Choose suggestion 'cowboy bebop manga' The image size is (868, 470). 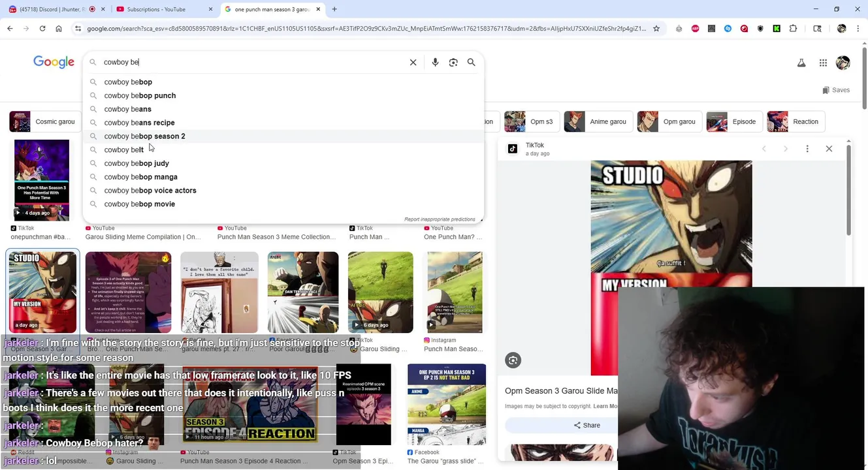283,177
